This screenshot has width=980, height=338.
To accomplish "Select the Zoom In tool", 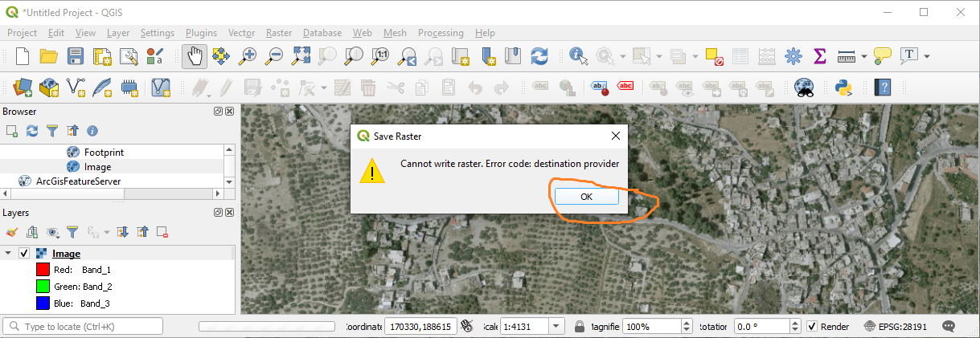I will coord(248,56).
